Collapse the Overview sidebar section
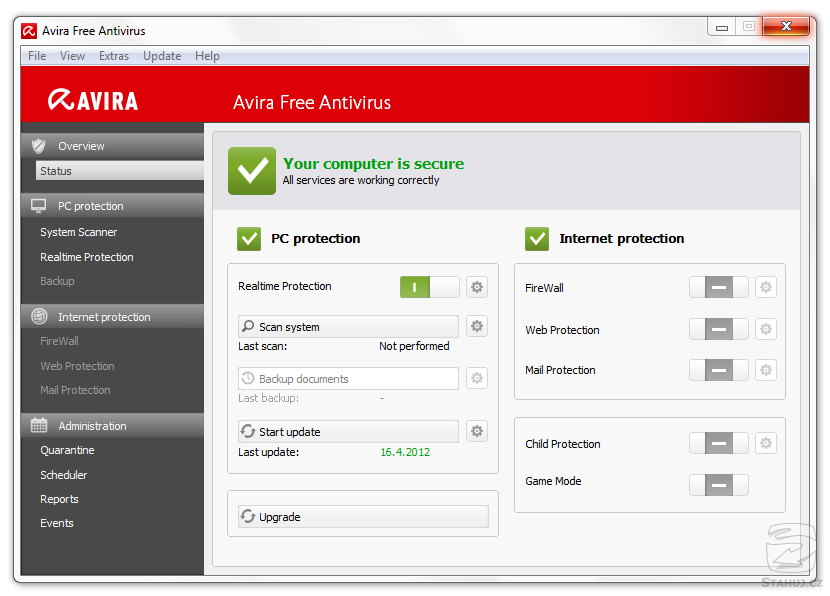This screenshot has height=596, width=830. pos(112,146)
